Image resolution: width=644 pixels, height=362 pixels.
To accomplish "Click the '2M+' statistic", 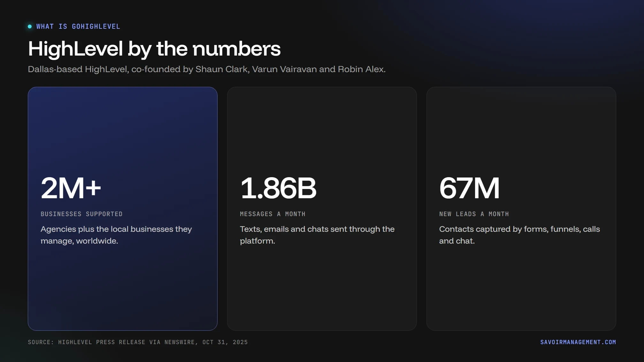I will (71, 188).
